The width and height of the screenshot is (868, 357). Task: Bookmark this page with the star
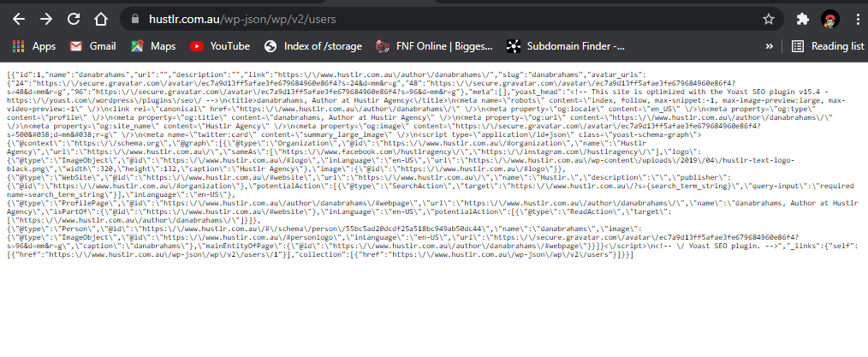769,19
